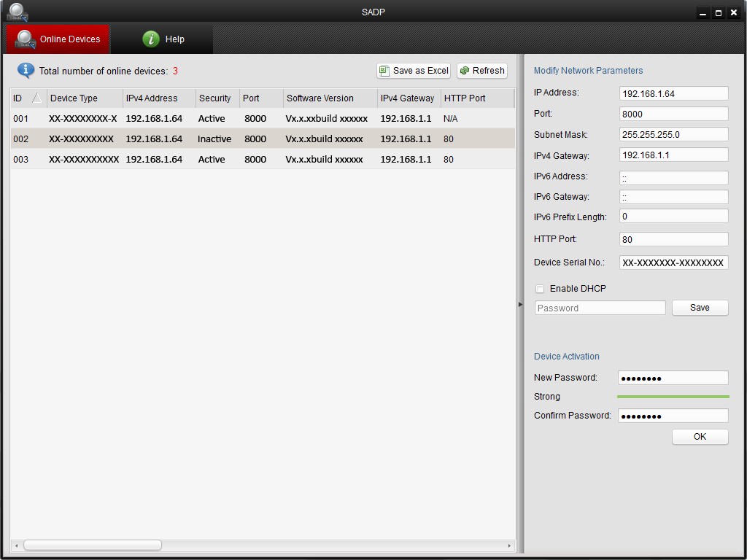
Task: Open the Help tab
Action: click(163, 39)
